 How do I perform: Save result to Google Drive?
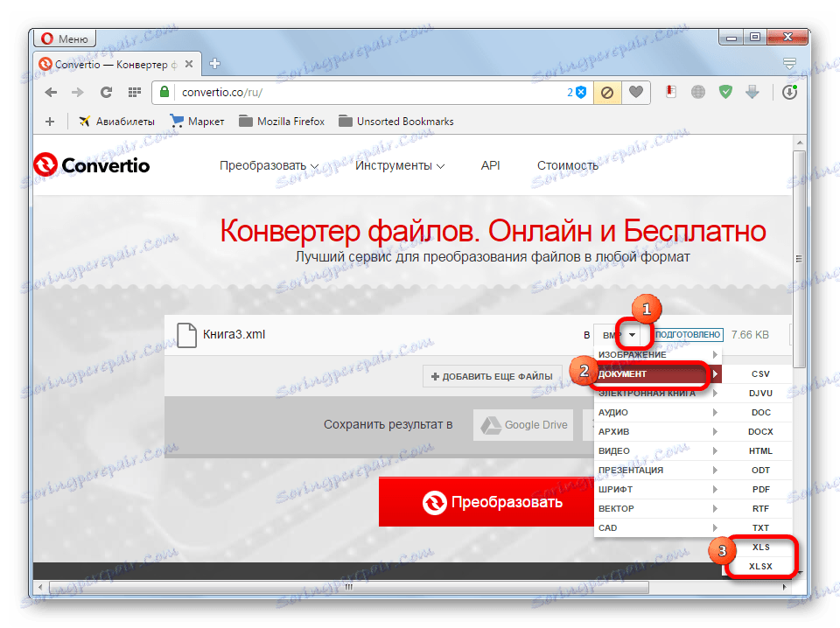coord(523,425)
